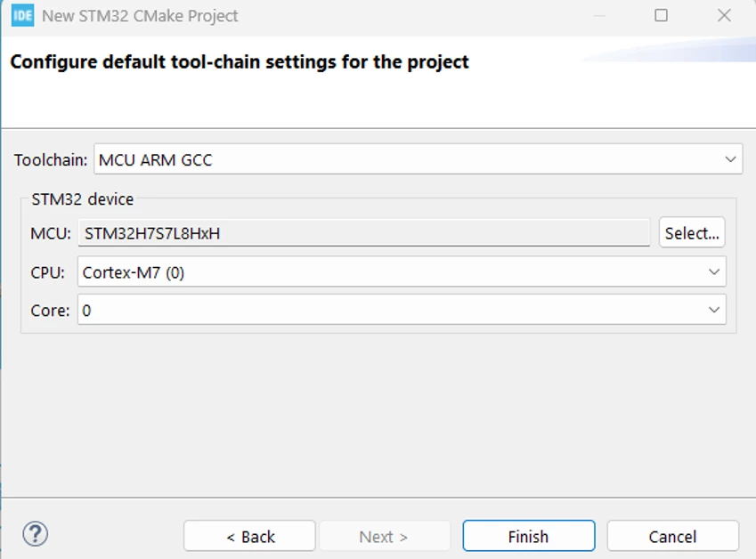Complete the wizard with Finish
The width and height of the screenshot is (756, 559).
coord(528,536)
